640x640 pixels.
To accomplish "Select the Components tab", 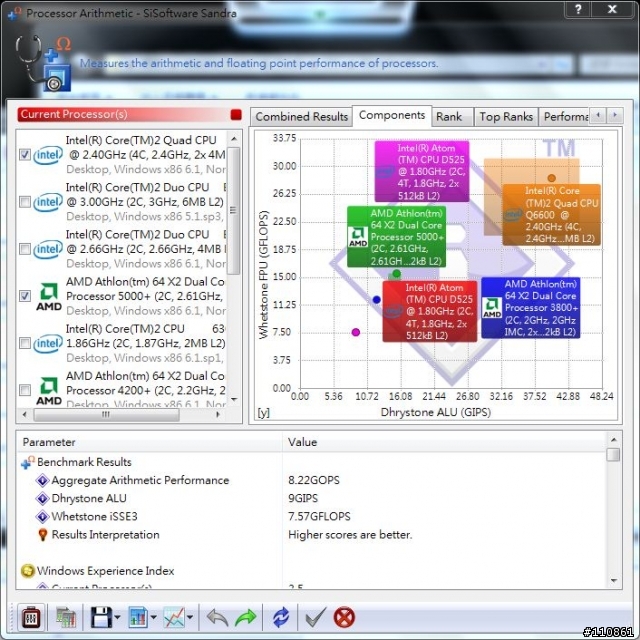I will click(x=392, y=116).
